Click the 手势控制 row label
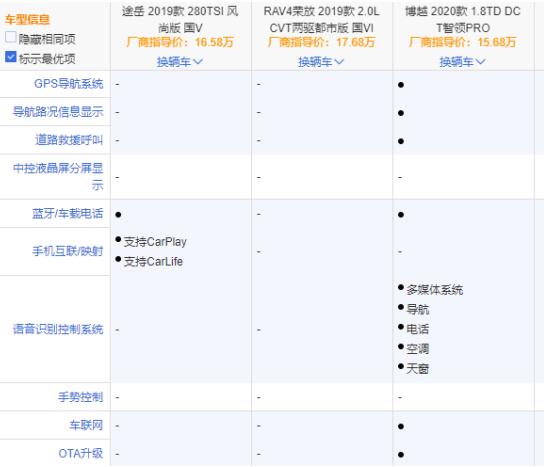Image resolution: width=544 pixels, height=467 pixels. [80, 397]
